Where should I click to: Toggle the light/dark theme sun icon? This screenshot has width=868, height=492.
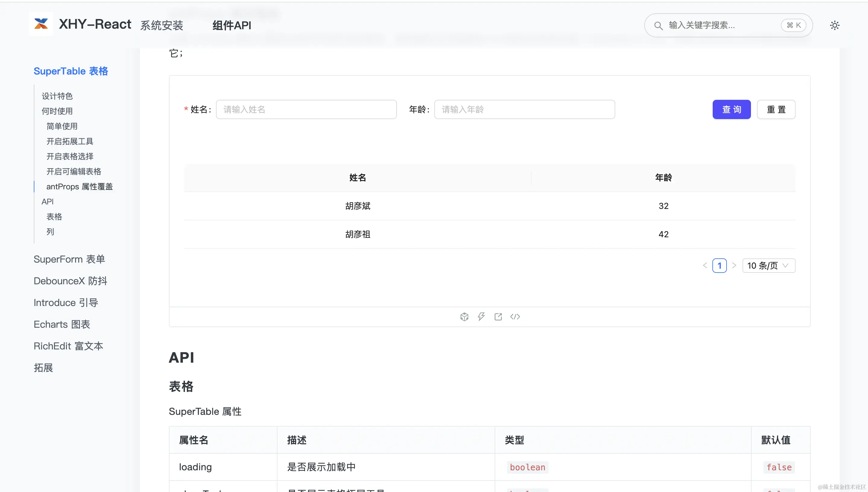click(x=834, y=25)
